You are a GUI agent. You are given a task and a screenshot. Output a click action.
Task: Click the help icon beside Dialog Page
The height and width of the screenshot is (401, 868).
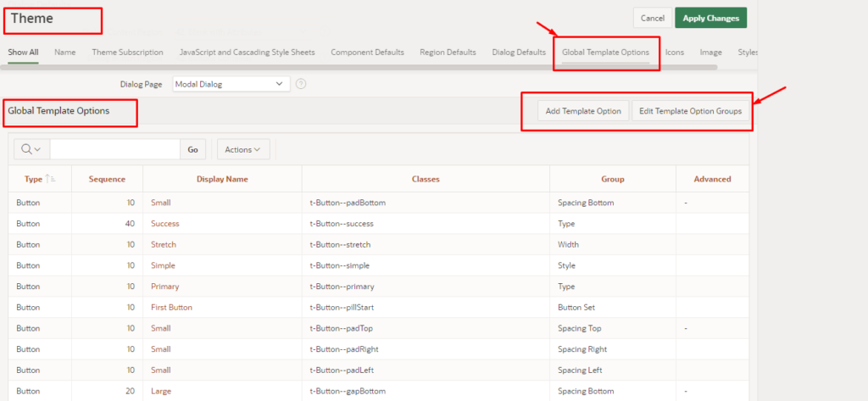(301, 84)
